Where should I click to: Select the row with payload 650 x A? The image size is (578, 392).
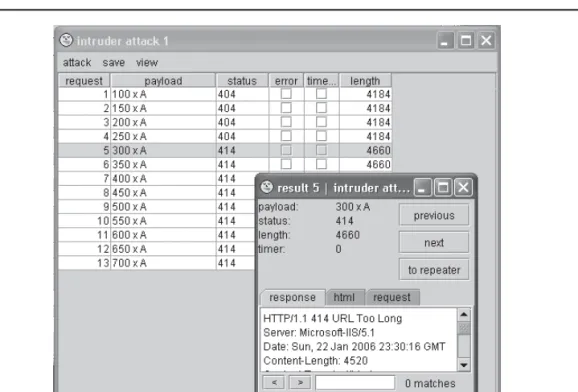[x=157, y=249]
